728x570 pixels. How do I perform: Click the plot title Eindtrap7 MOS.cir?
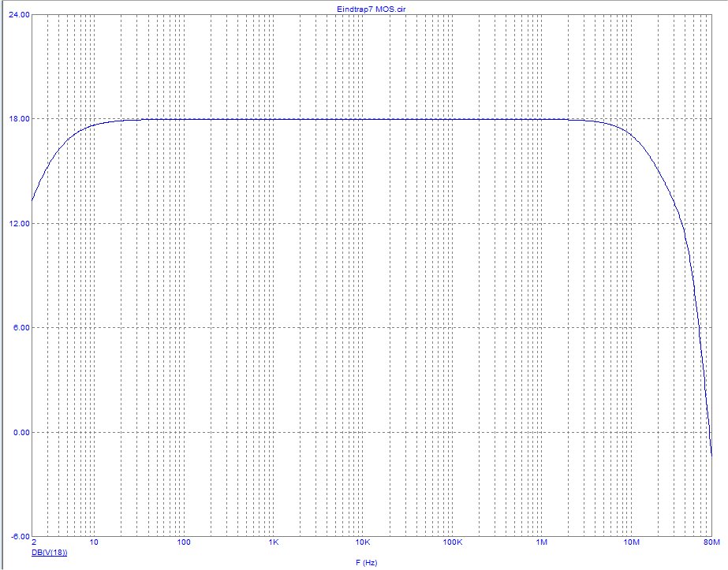pyautogui.click(x=371, y=9)
